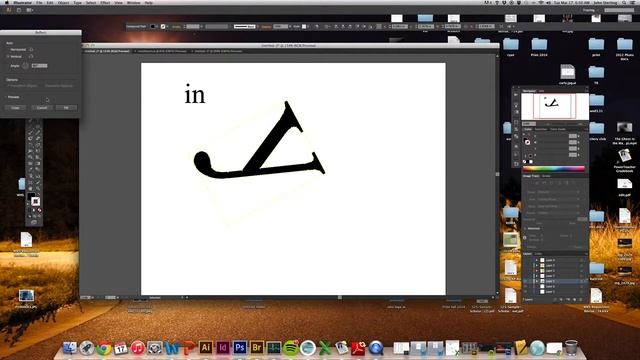This screenshot has width=640, height=360.
Task: Click Cancel in the Reflect dialog
Action: (x=42, y=108)
